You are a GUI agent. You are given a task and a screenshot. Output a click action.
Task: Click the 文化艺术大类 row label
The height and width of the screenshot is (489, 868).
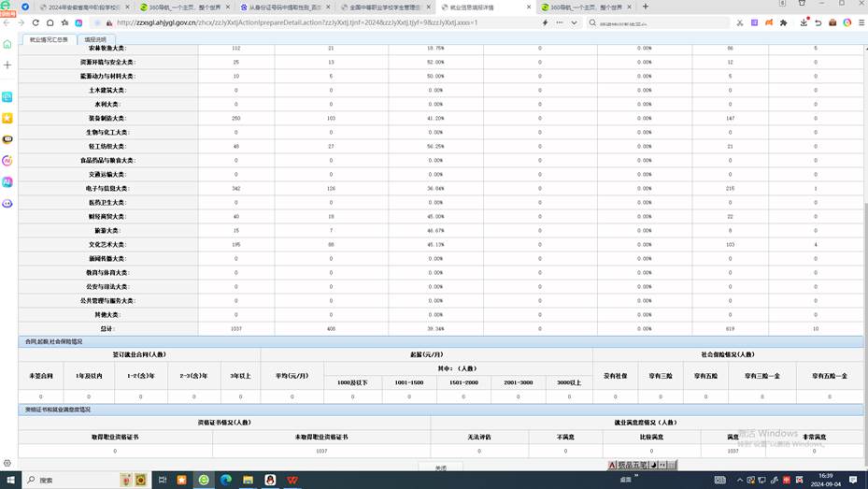pyautogui.click(x=107, y=245)
